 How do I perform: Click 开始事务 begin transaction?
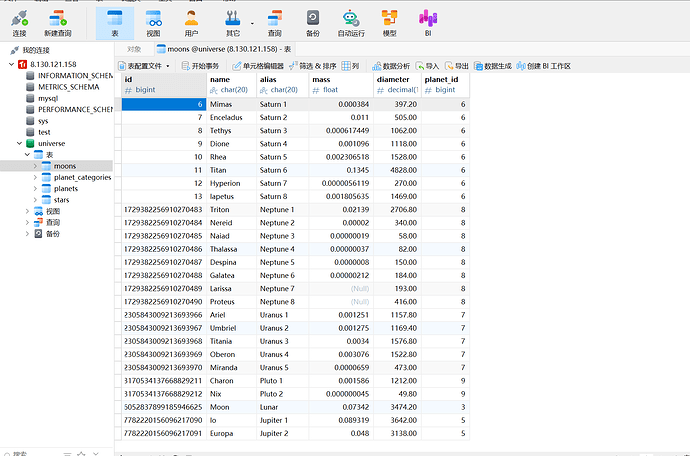pos(200,66)
